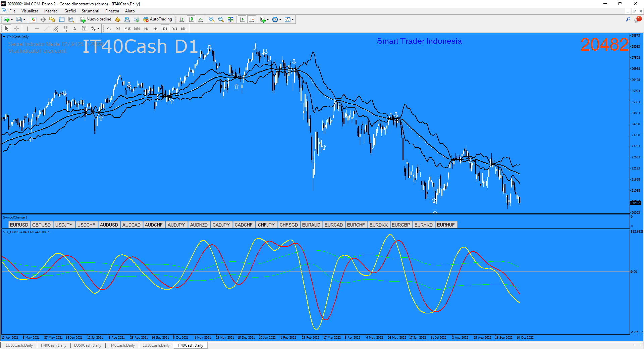644x349 pixels.
Task: Open the Profiles icon
Action: tap(19, 19)
